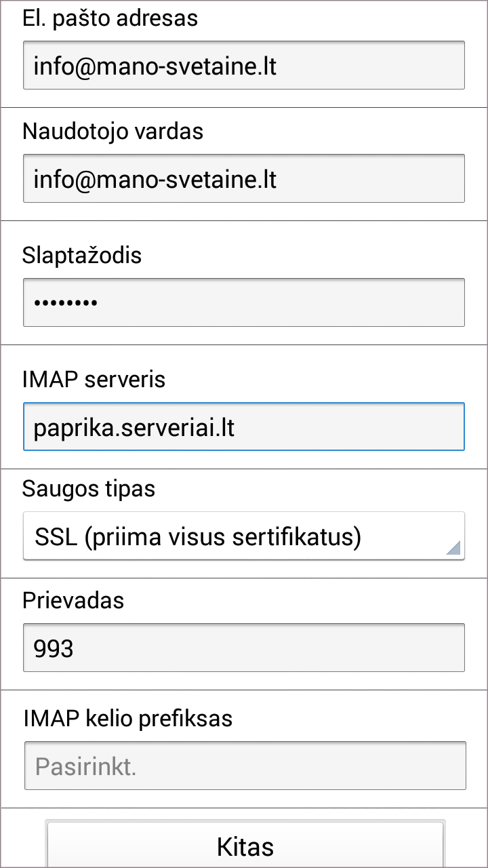The image size is (488, 868).
Task: Click the "El. pašto adresas" label
Action: (x=110, y=18)
